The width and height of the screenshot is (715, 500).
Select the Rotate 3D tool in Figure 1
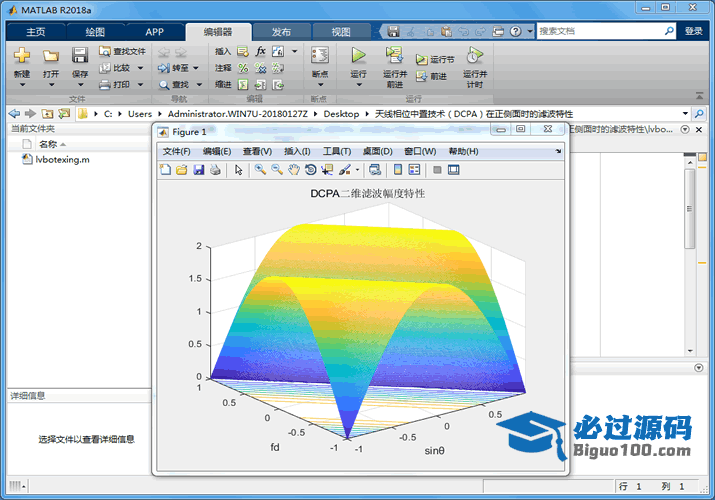tap(311, 170)
